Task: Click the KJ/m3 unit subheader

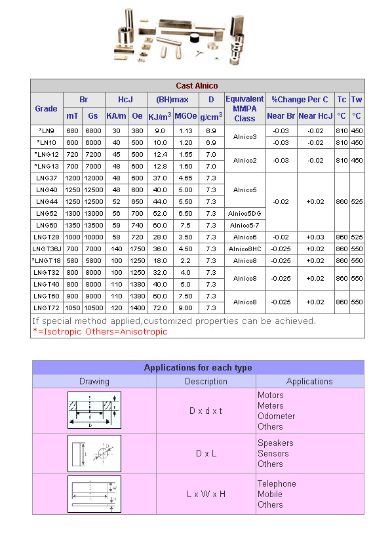Action: pos(160,115)
